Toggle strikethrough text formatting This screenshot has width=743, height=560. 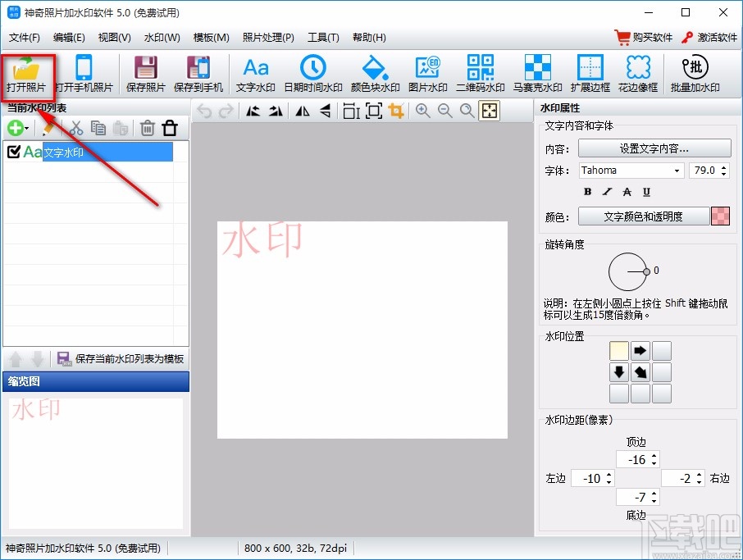pos(627,192)
